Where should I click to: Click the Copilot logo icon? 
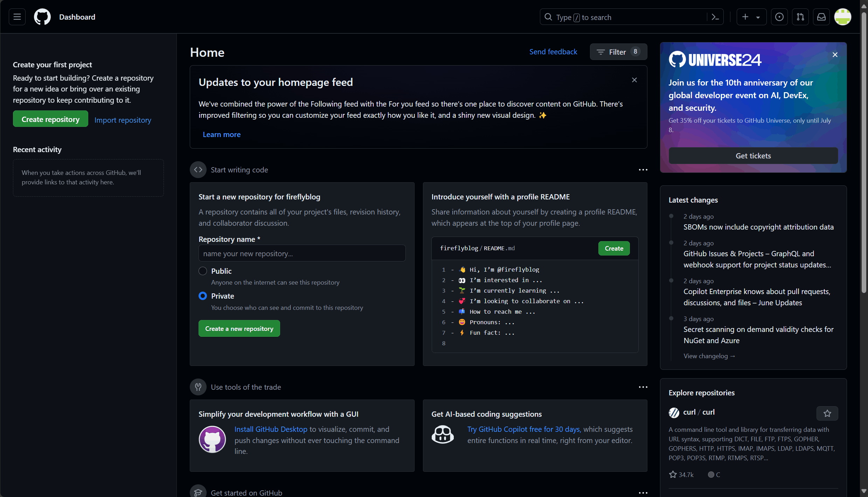[443, 435]
